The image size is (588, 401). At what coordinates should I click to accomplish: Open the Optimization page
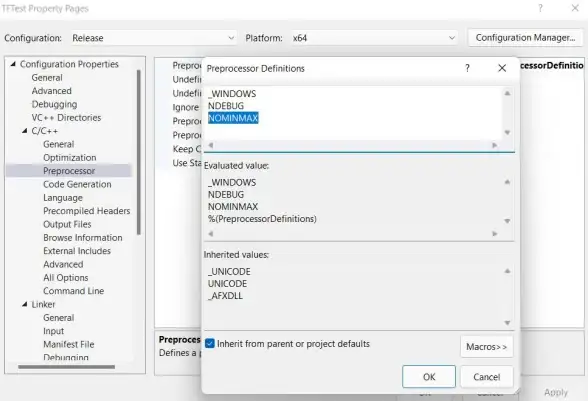click(70, 158)
